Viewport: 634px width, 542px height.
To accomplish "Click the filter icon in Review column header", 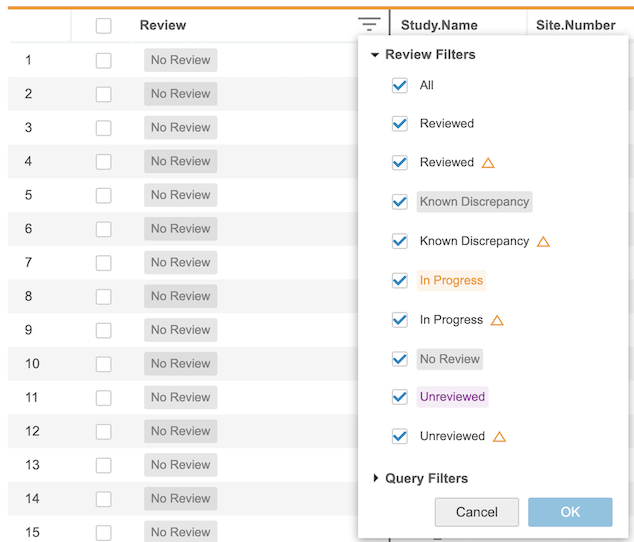I will (x=369, y=25).
